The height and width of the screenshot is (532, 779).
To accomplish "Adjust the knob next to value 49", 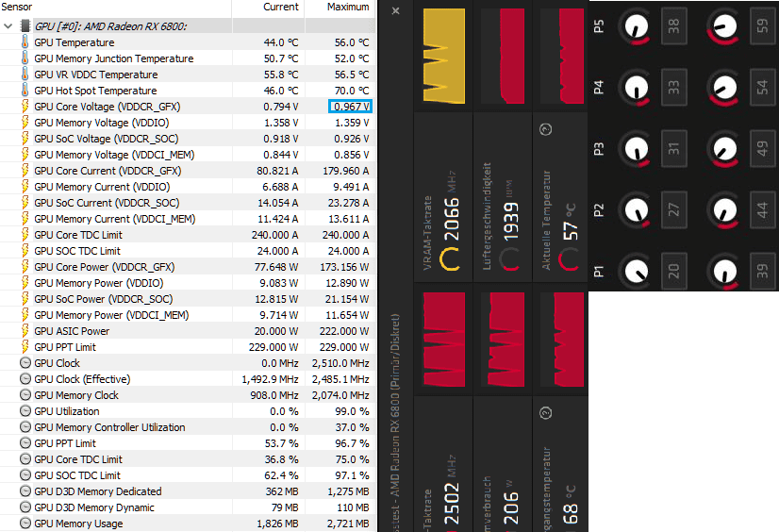I will point(724,149).
